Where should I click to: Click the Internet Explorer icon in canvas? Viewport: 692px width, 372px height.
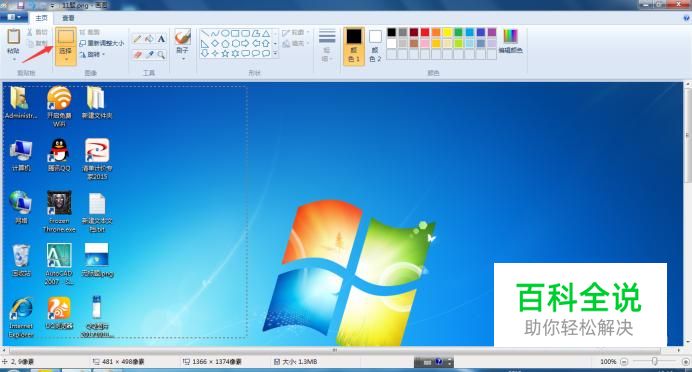click(x=21, y=308)
